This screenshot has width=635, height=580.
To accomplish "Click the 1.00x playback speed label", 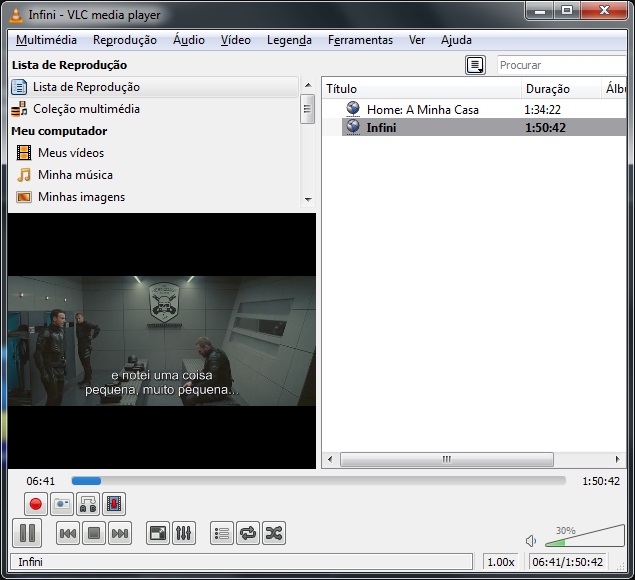I will (x=501, y=562).
